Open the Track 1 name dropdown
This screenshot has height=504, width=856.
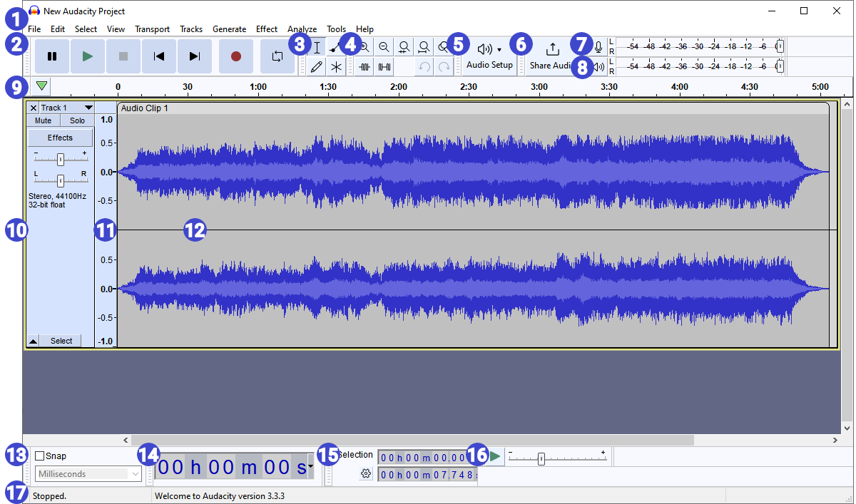88,108
